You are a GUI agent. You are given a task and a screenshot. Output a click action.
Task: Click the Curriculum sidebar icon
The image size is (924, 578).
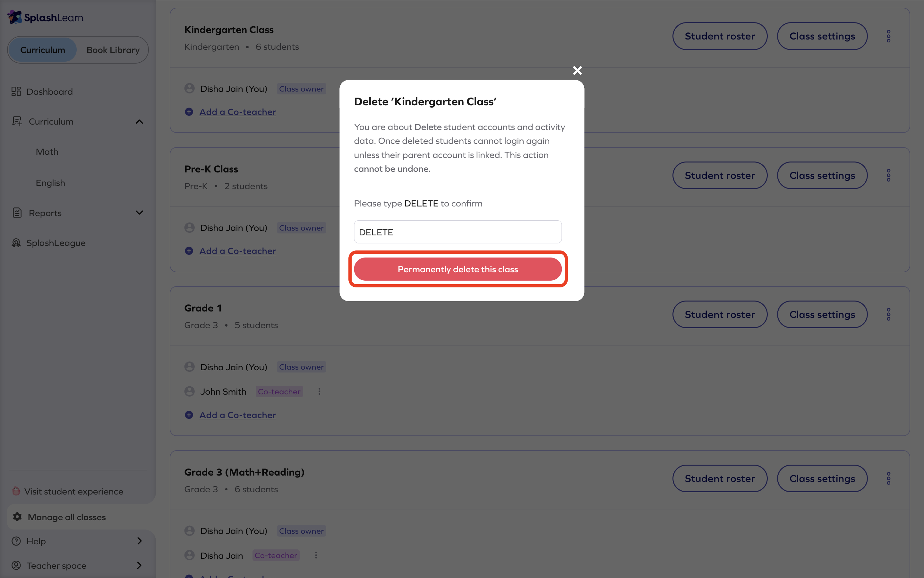(x=17, y=121)
